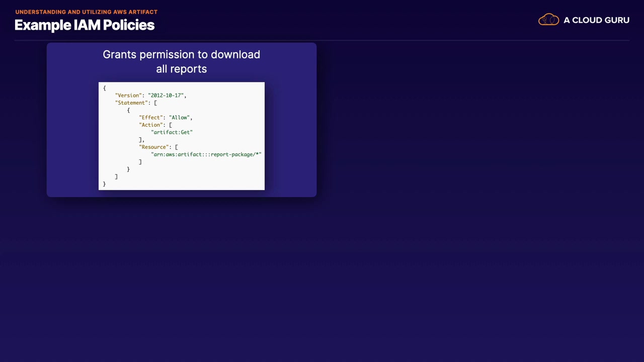644x362 pixels.
Task: Click the "Version" key in the JSON policy
Action: (128, 95)
